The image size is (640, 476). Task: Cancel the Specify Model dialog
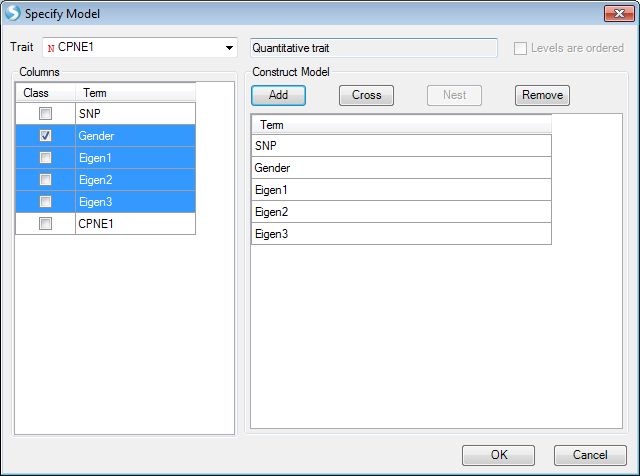coord(590,455)
